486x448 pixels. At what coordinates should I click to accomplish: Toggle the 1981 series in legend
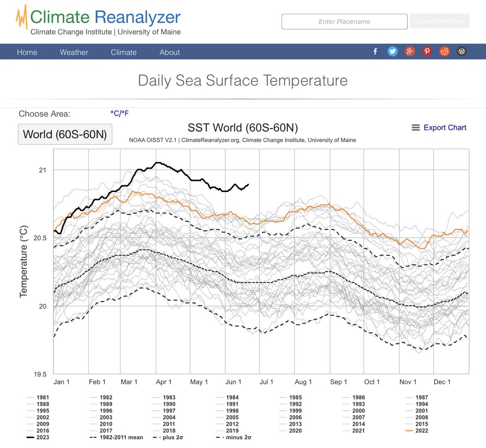point(38,397)
